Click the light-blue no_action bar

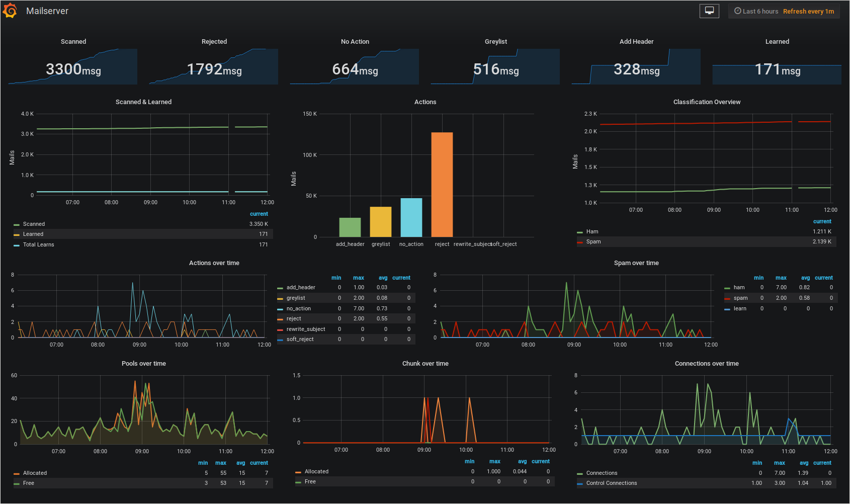pos(411,217)
